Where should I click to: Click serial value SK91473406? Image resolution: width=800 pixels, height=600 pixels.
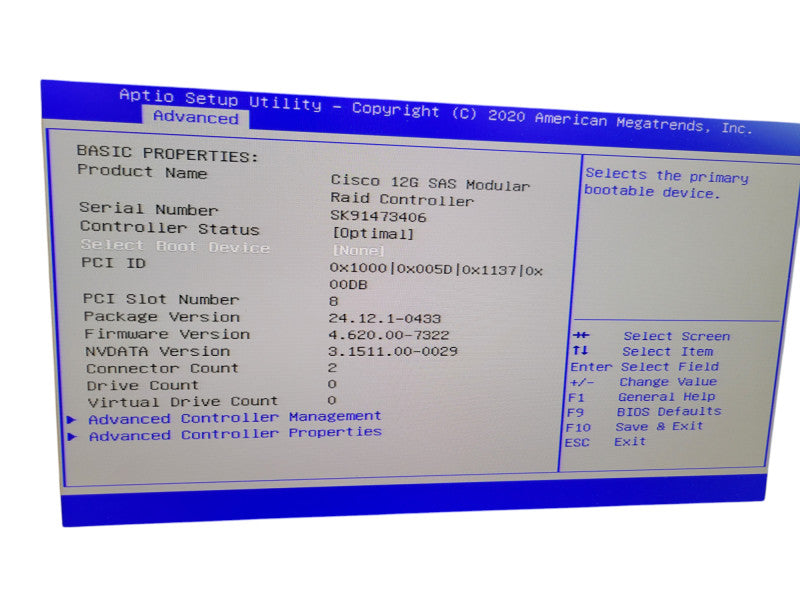[x=378, y=216]
